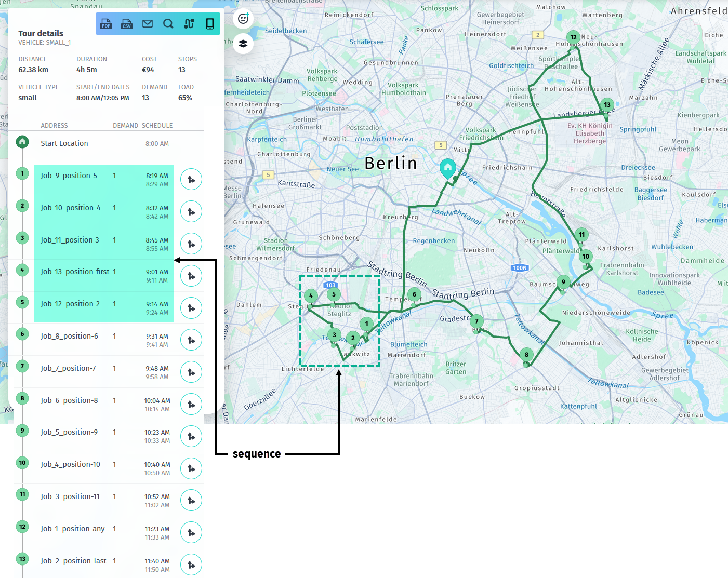This screenshot has height=578, width=728.
Task: Open the map layers button
Action: [x=243, y=44]
